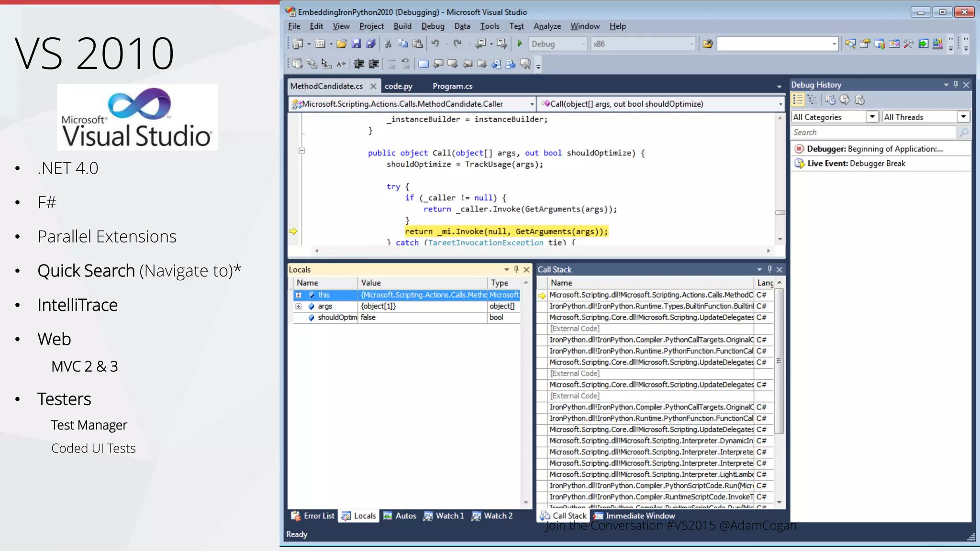
Task: Click the Paste clipboard icon
Action: click(x=418, y=44)
